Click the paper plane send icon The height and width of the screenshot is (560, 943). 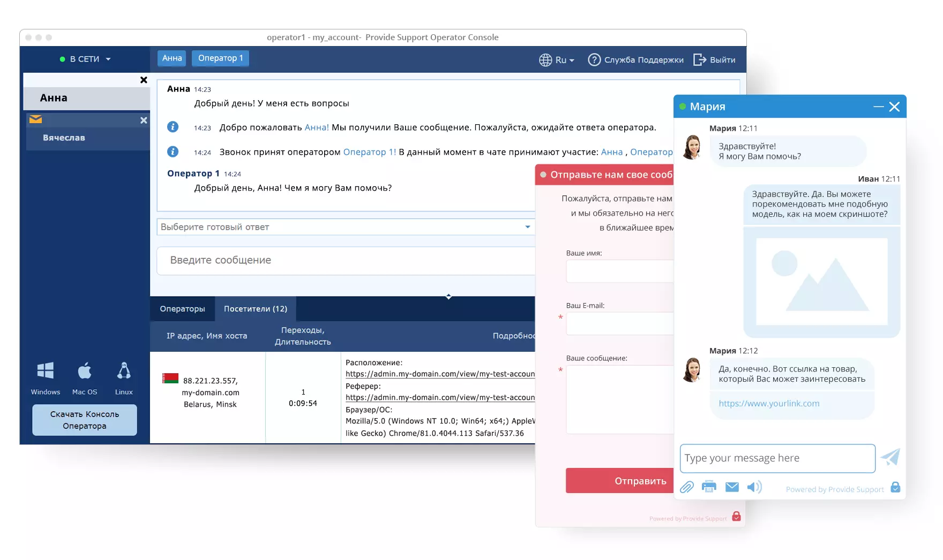[890, 457]
